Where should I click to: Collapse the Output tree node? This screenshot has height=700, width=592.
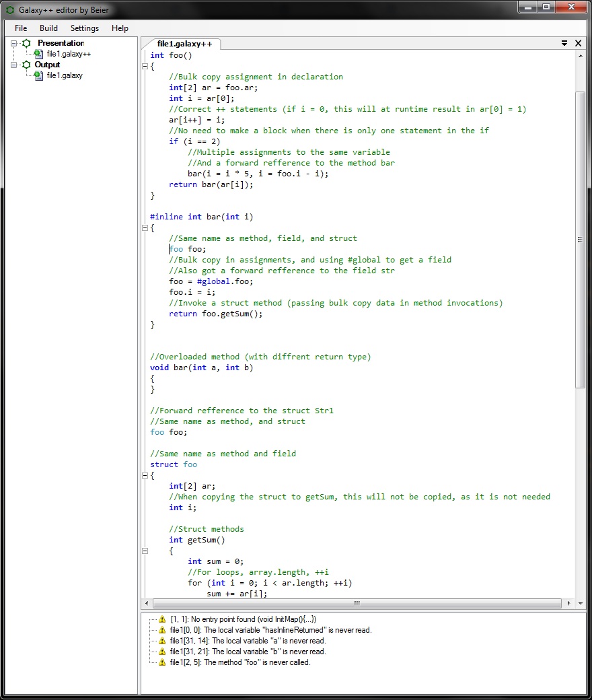(x=13, y=65)
